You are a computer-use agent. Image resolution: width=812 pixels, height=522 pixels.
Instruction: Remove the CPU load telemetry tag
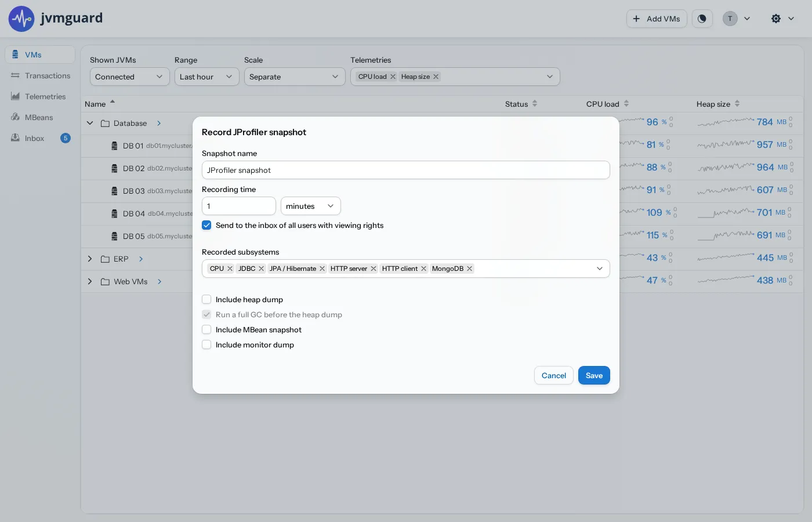(x=393, y=77)
